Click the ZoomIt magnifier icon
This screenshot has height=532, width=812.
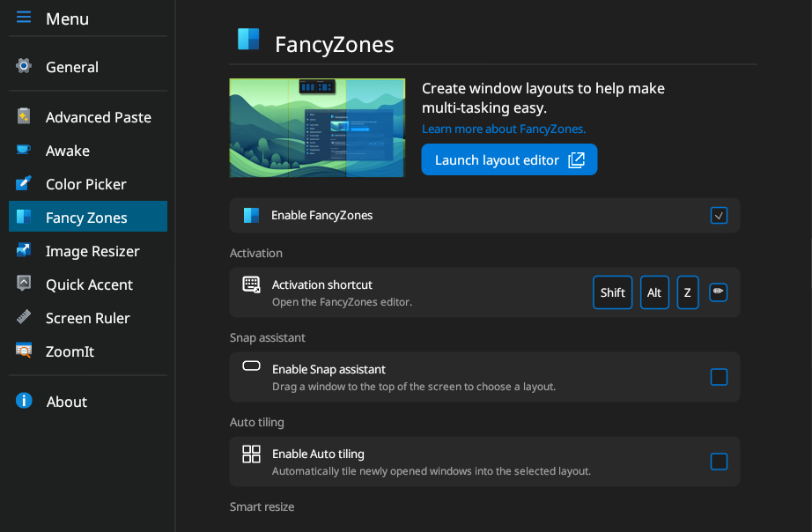24,351
